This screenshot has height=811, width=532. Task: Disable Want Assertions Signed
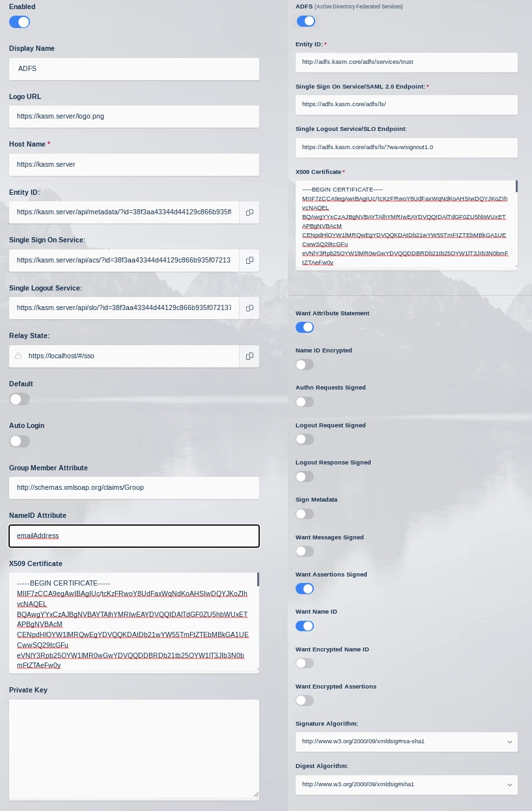tap(305, 588)
